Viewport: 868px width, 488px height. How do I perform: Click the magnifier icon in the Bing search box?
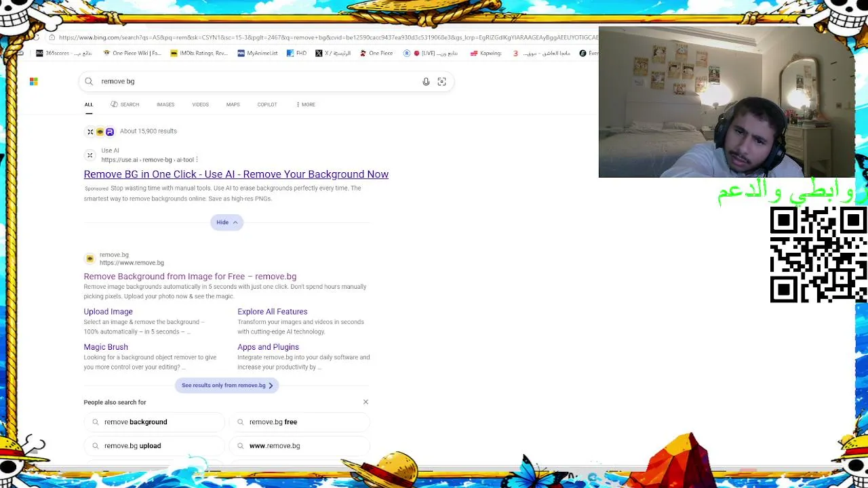(x=89, y=81)
